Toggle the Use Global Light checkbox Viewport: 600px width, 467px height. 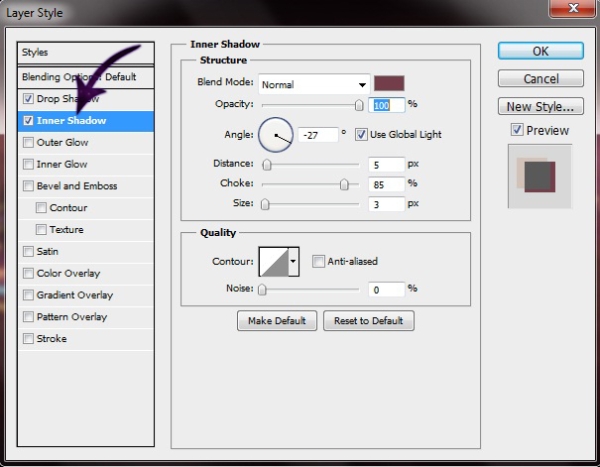tap(361, 134)
